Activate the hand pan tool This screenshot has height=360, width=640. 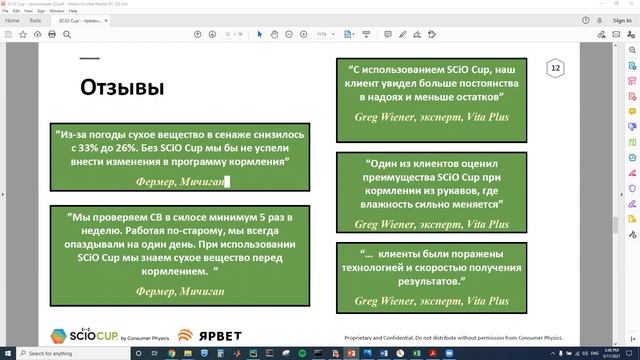(274, 35)
